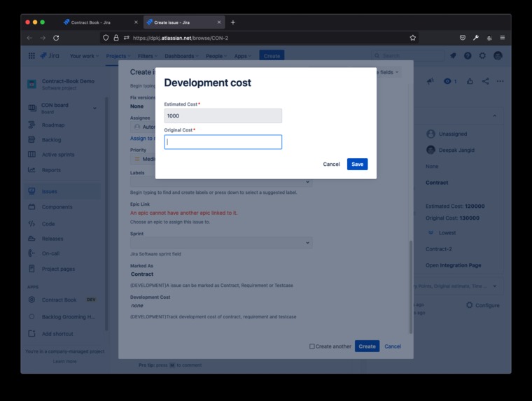Open the Apps menu
Viewport: 532px width, 401px height.
[243, 56]
